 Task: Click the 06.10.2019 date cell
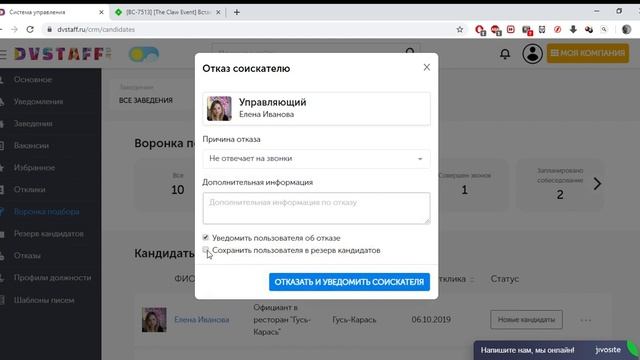(x=431, y=320)
